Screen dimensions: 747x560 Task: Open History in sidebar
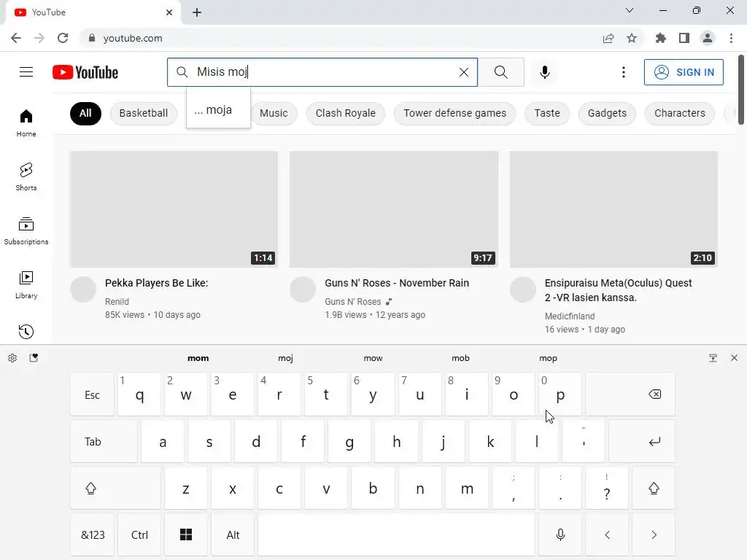point(26,332)
